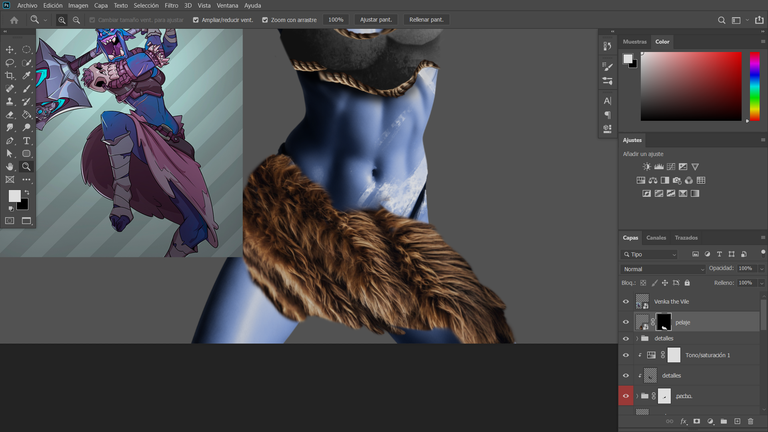This screenshot has width=768, height=432.
Task: Open the Character panel icon
Action: pos(607,101)
